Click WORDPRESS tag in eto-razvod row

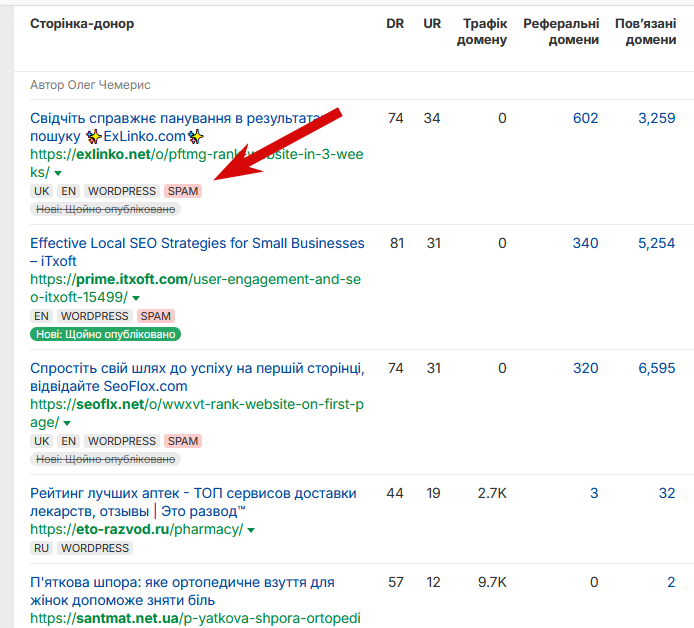pos(95,548)
